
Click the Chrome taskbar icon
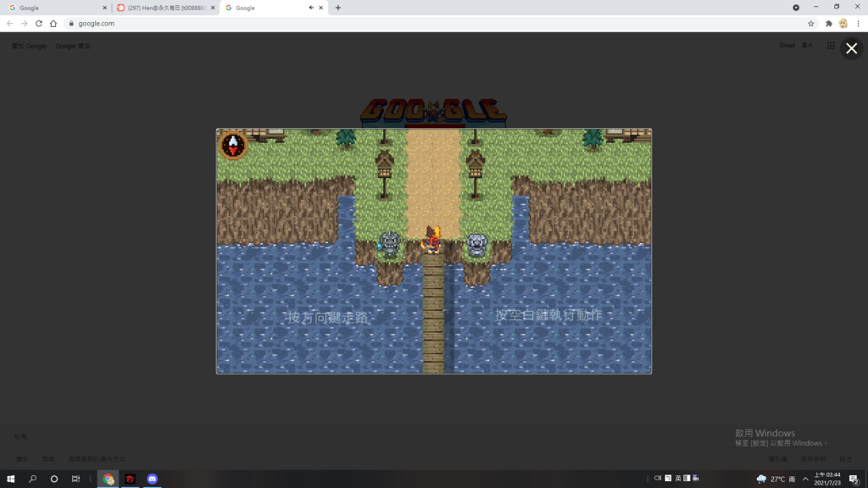pos(108,480)
